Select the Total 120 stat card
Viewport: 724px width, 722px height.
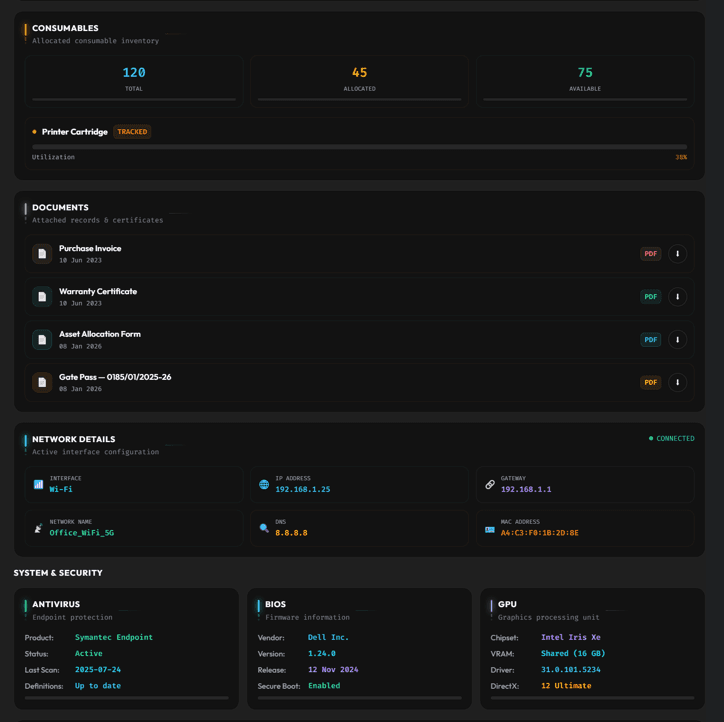tap(134, 81)
